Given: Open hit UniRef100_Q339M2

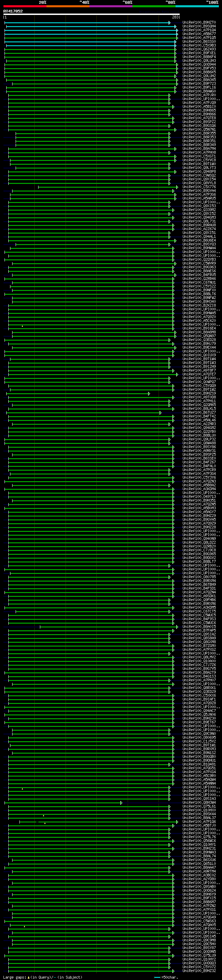Looking at the screenshot, I should (x=199, y=210).
